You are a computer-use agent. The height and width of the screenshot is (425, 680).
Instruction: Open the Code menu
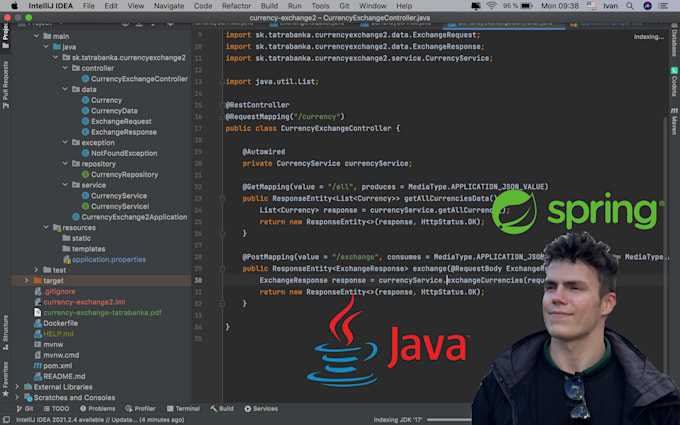pyautogui.click(x=203, y=6)
